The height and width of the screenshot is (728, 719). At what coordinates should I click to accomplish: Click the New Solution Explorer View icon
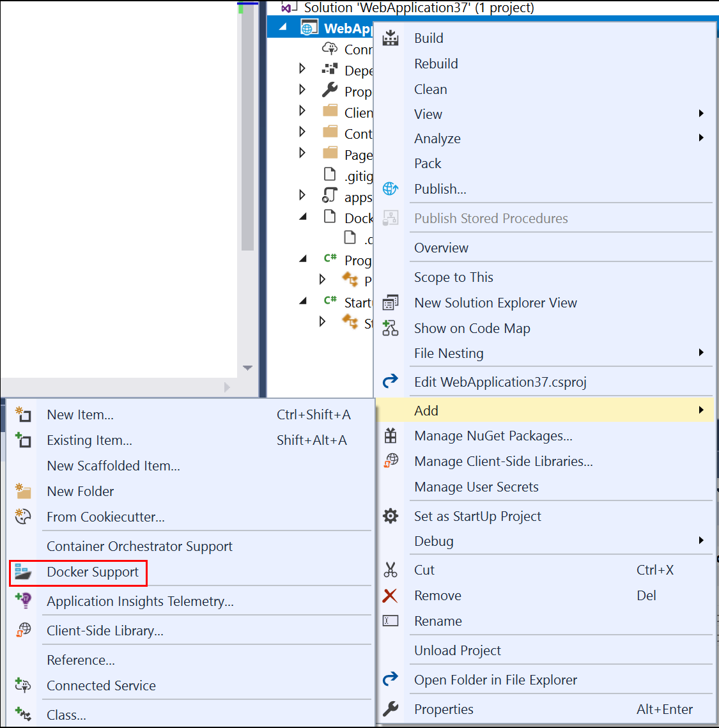coord(390,302)
